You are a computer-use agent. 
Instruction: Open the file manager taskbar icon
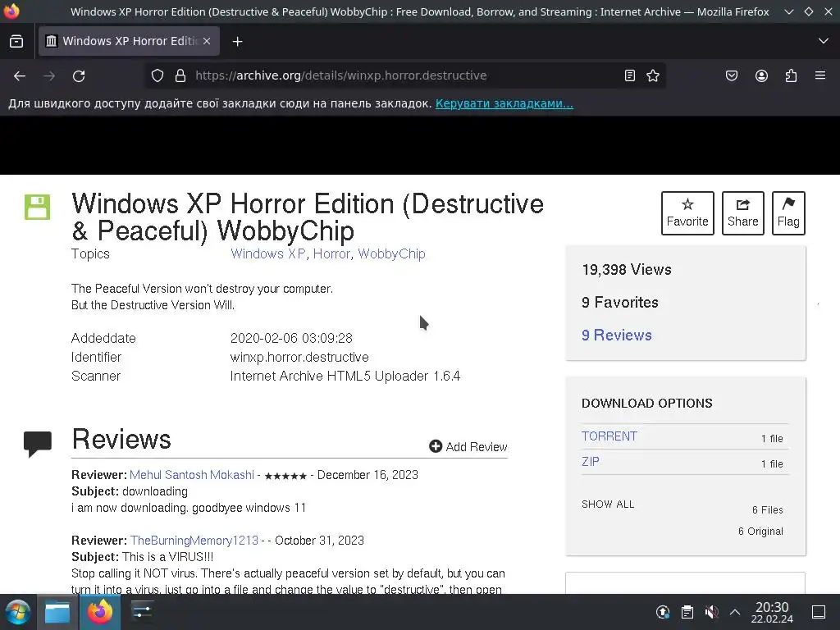pyautogui.click(x=57, y=612)
